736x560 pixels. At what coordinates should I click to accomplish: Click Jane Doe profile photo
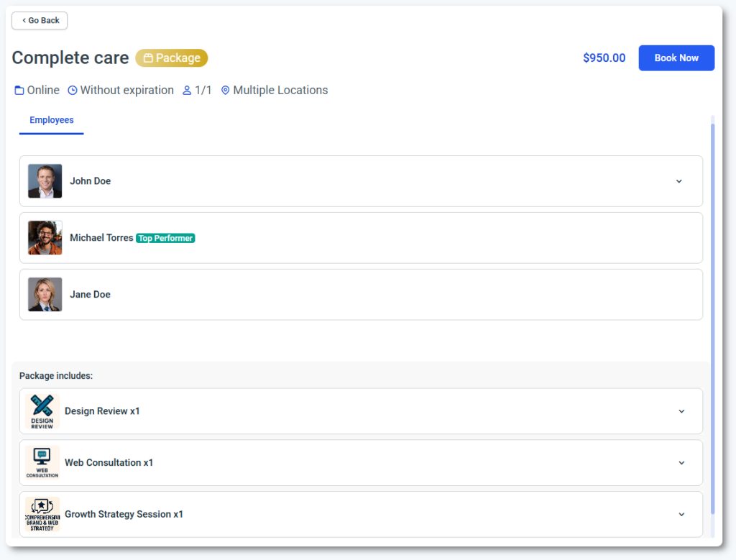tap(45, 295)
